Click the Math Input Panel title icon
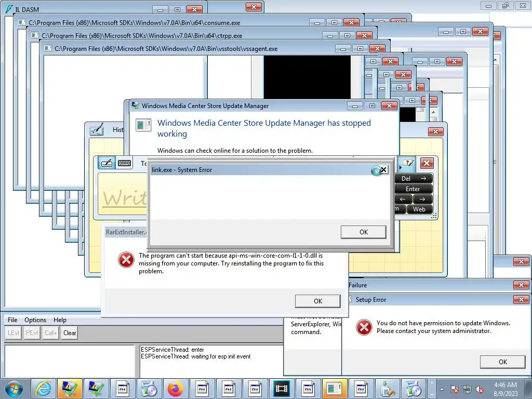The image size is (532, 399). [96, 130]
